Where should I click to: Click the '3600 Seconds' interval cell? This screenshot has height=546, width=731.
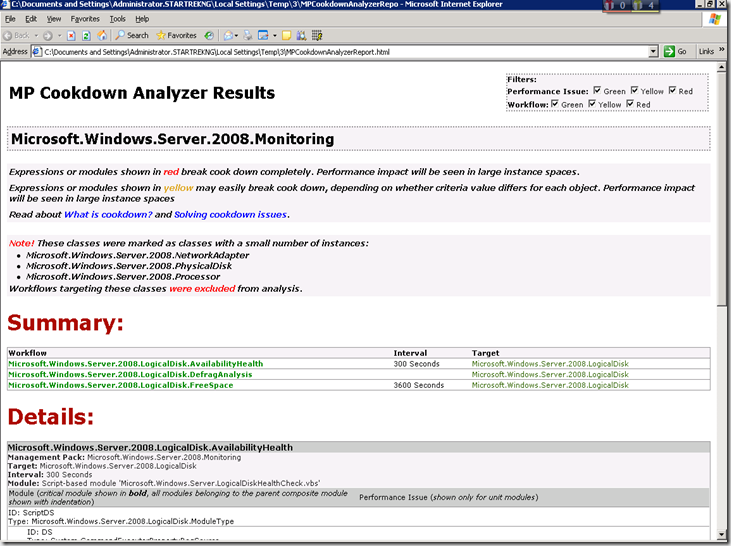point(419,385)
